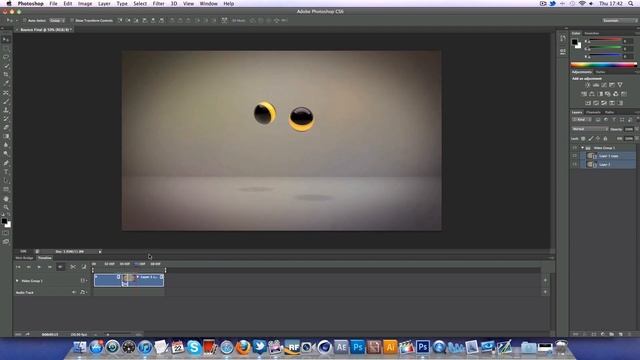This screenshot has width=640, height=360.
Task: Mute the Audio Track
Action: (x=74, y=292)
